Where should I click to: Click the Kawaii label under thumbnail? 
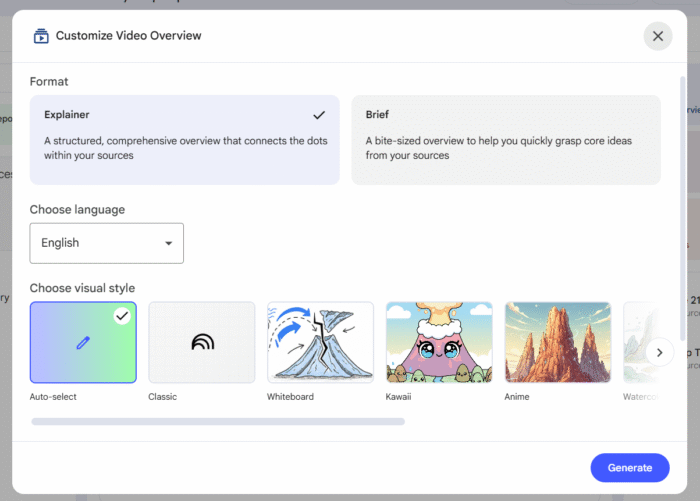[x=399, y=397]
